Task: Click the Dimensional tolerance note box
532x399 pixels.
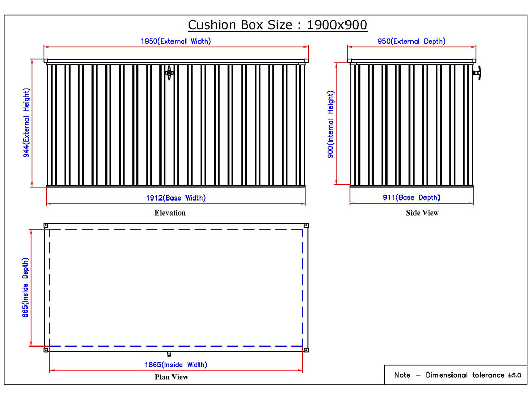Action: [457, 375]
